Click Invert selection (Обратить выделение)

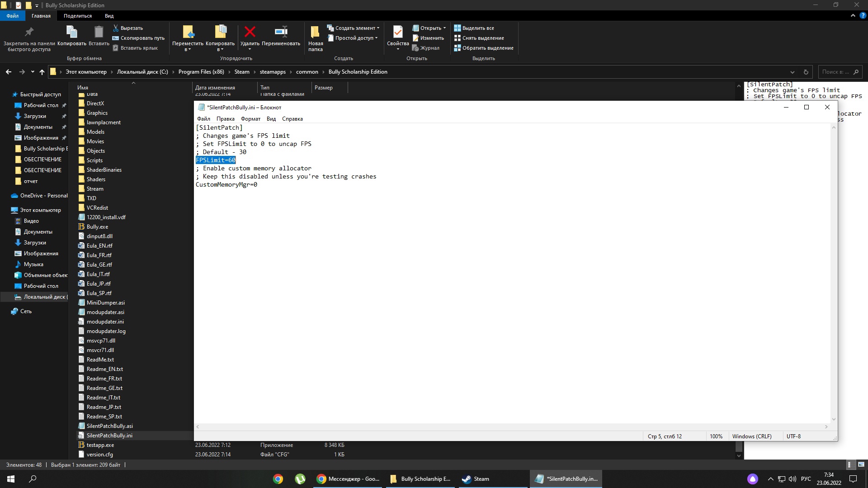(x=484, y=48)
